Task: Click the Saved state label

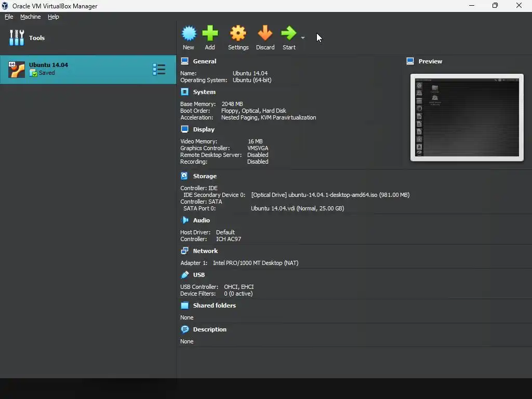Action: click(47, 73)
